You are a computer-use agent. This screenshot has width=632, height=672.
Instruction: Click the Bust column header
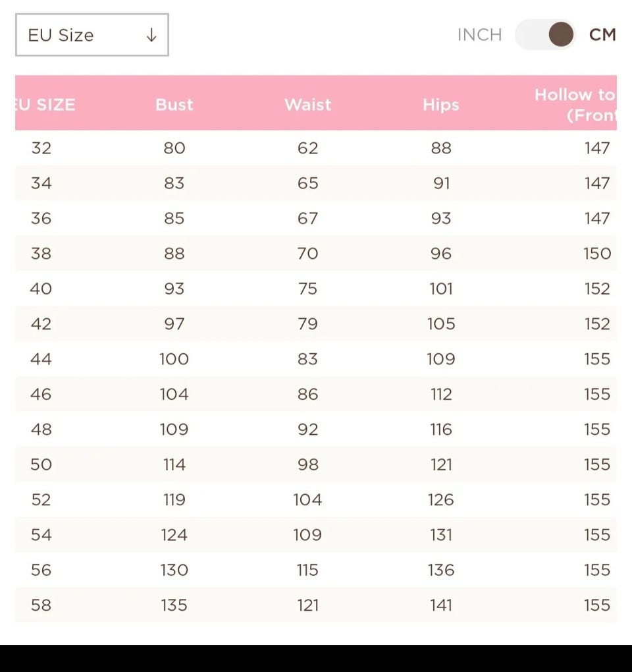click(x=174, y=104)
